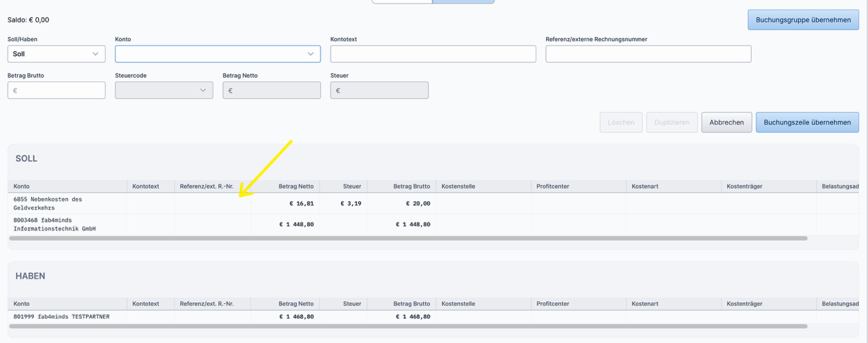Click the Referenz/externe Rechnungsnummer field
Viewport: 868px width, 343px height.
[x=648, y=54]
